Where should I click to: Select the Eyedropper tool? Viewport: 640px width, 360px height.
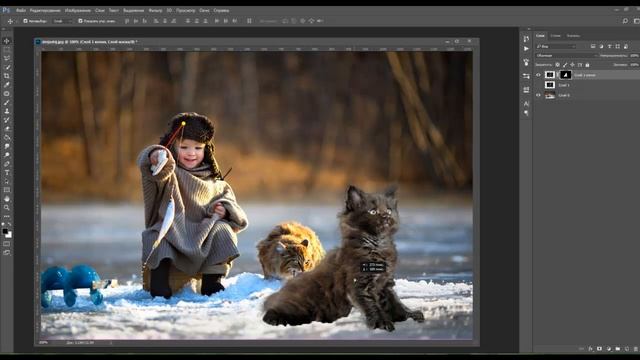tap(7, 84)
